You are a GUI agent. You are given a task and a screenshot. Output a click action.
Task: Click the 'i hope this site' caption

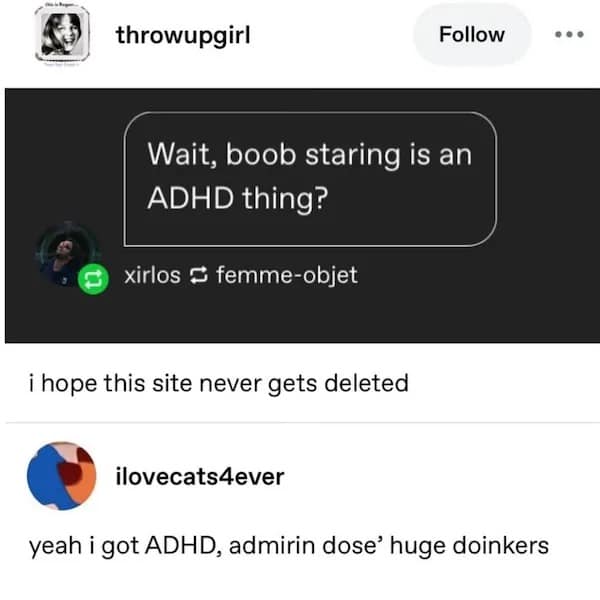click(219, 383)
